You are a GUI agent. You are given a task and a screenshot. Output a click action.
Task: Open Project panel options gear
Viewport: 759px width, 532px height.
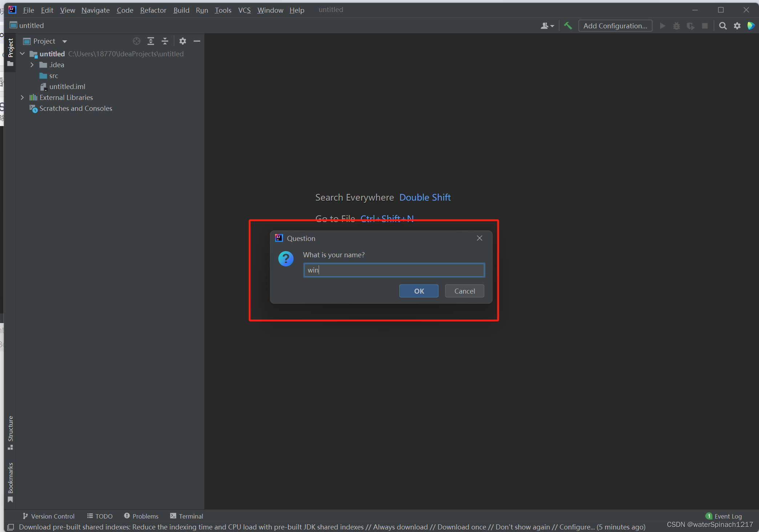tap(183, 41)
